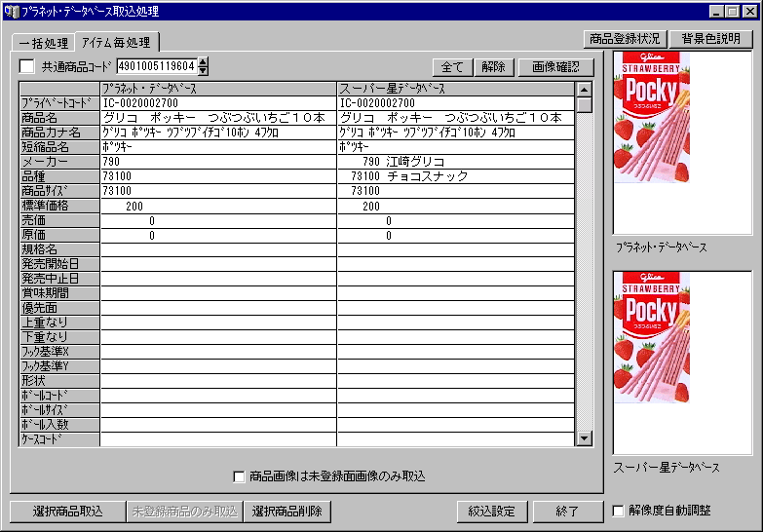Image resolution: width=763 pixels, height=532 pixels.
Task: Select the 下重なり row header
Action: click(x=59, y=337)
